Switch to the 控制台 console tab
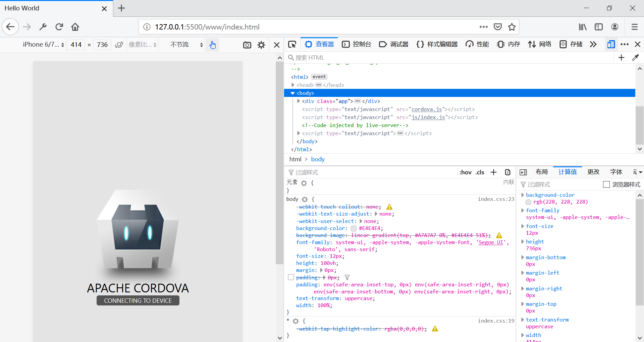 coord(357,44)
